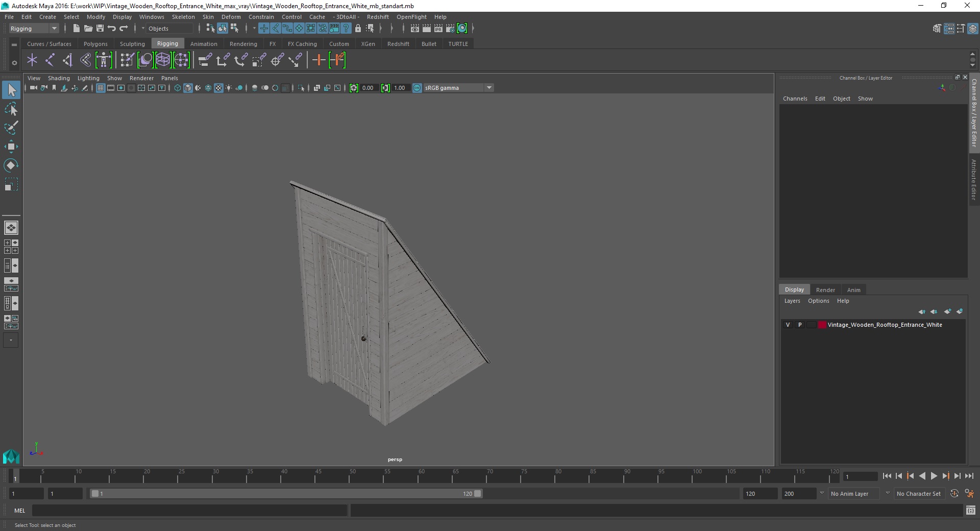Open the No Anim Layer dropdown
Image resolution: width=980 pixels, height=531 pixels.
[x=854, y=494]
